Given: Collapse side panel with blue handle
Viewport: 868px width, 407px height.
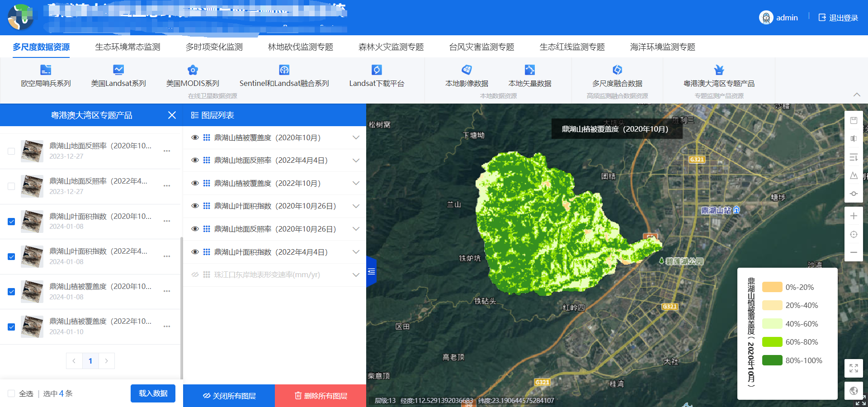Looking at the screenshot, I should [371, 271].
